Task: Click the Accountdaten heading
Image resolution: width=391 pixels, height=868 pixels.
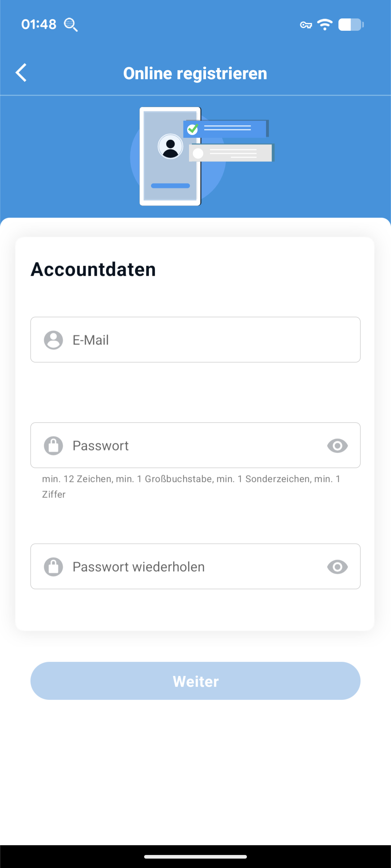Action: coord(93,270)
